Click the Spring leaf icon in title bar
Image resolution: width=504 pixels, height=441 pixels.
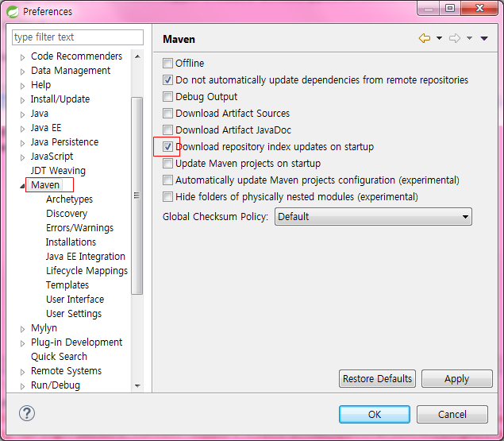(x=13, y=12)
